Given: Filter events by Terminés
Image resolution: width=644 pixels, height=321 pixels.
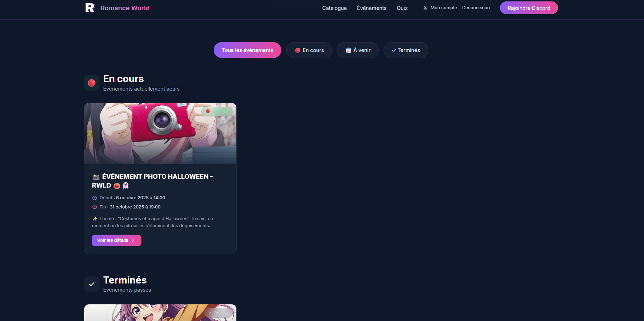Looking at the screenshot, I should point(406,50).
